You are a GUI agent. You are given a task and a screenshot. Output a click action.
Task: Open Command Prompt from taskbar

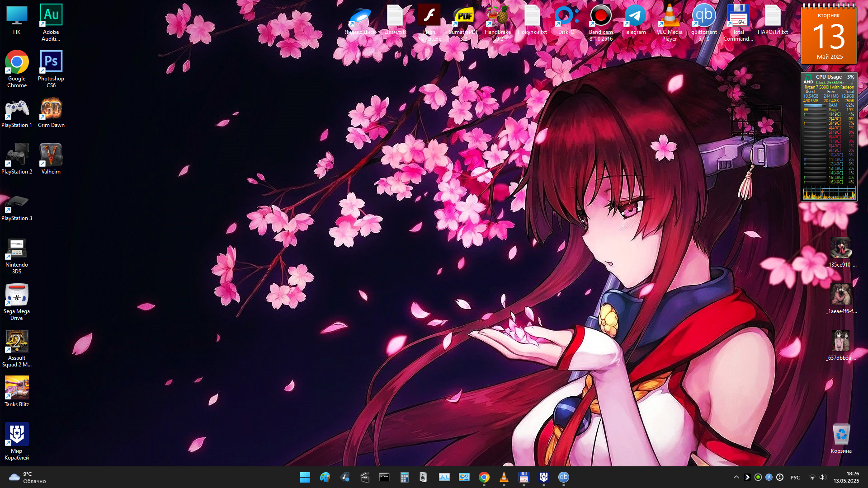(384, 477)
